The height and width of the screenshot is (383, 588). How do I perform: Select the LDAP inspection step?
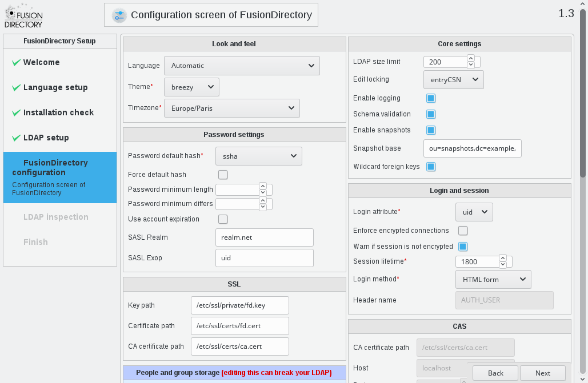(56, 217)
